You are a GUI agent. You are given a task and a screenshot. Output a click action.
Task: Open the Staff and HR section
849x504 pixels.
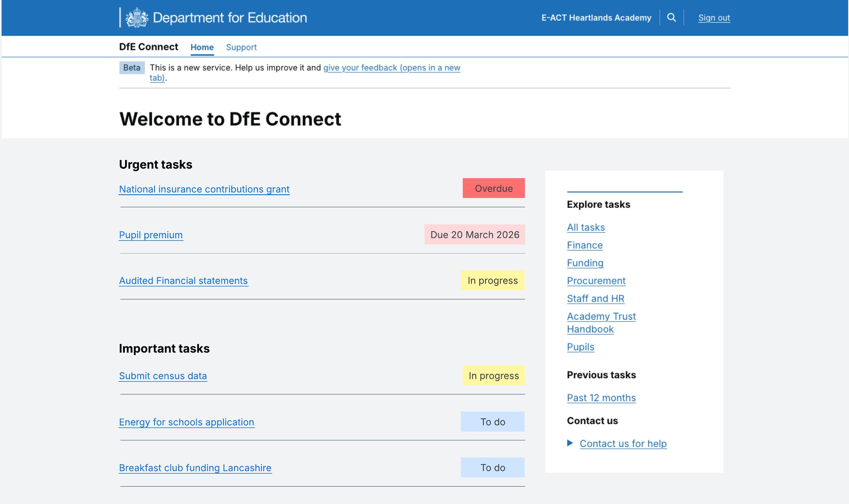click(x=595, y=299)
